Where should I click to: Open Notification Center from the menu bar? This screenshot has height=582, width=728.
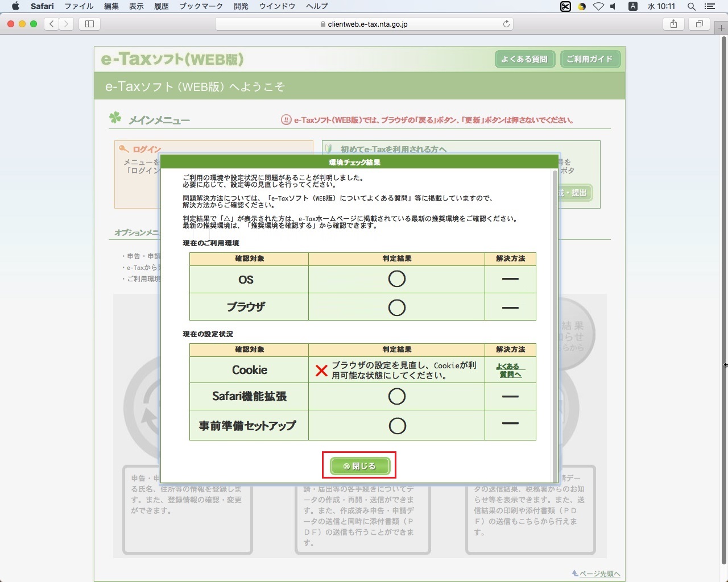709,6
